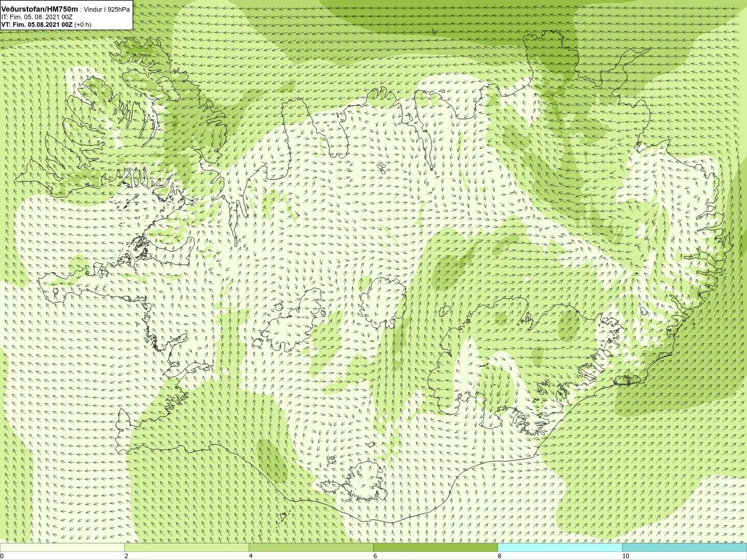Click the legend scale value '4'
Screen dimensions: 747x560
[251, 556]
